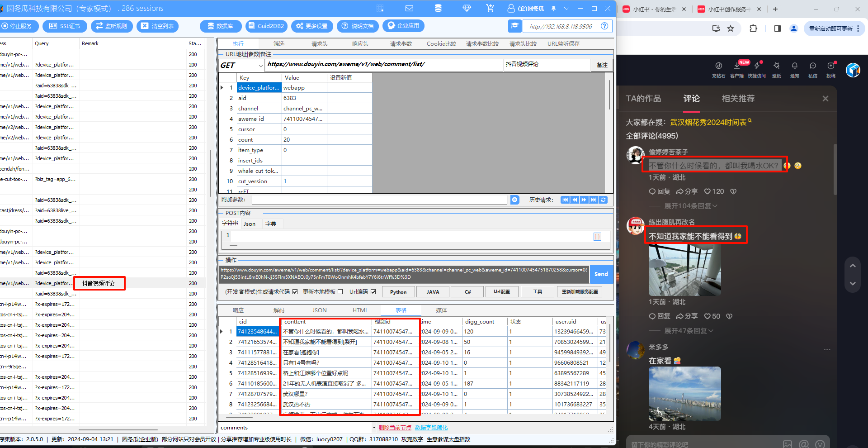The height and width of the screenshot is (448, 868).
Task: Open the JSON response tab
Action: point(320,310)
